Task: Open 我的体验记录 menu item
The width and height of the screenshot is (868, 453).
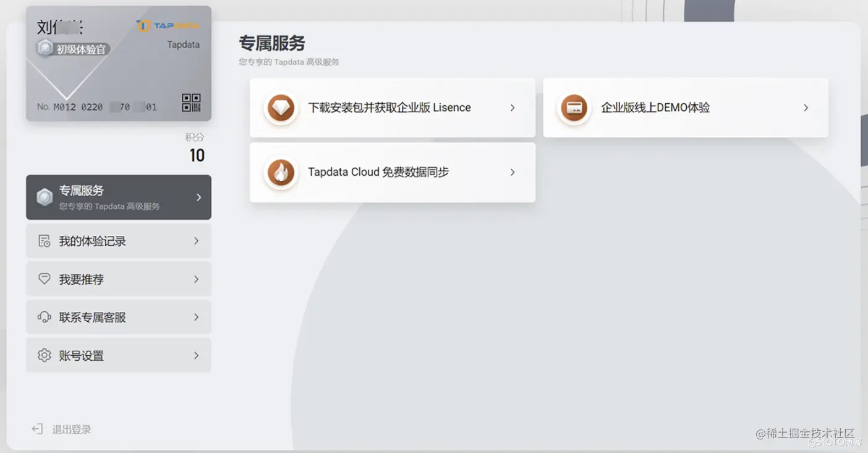Action: pos(119,241)
